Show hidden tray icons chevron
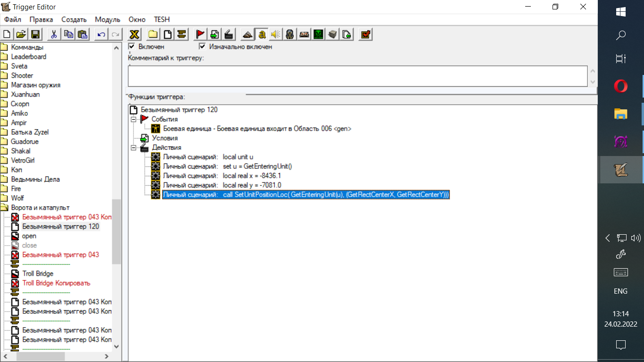644x362 pixels. tap(608, 238)
